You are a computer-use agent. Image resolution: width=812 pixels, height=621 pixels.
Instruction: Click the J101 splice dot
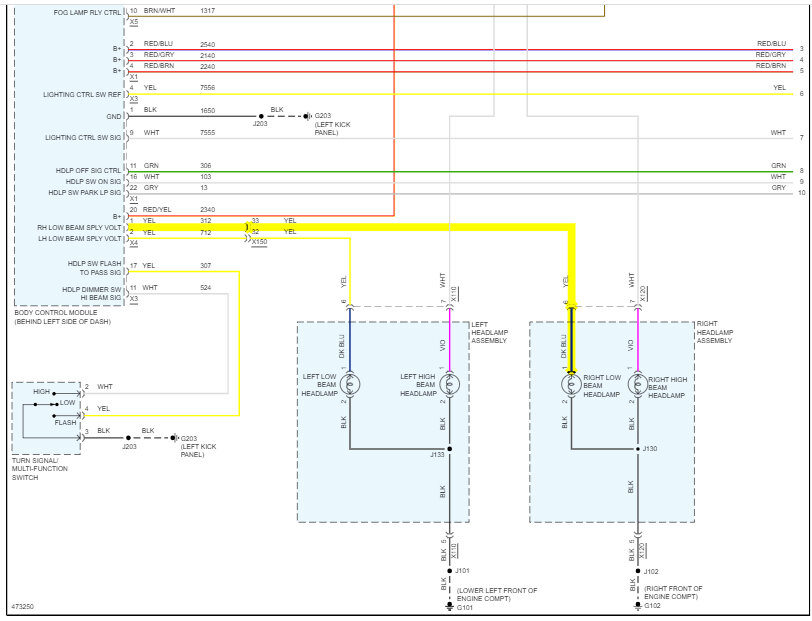450,571
